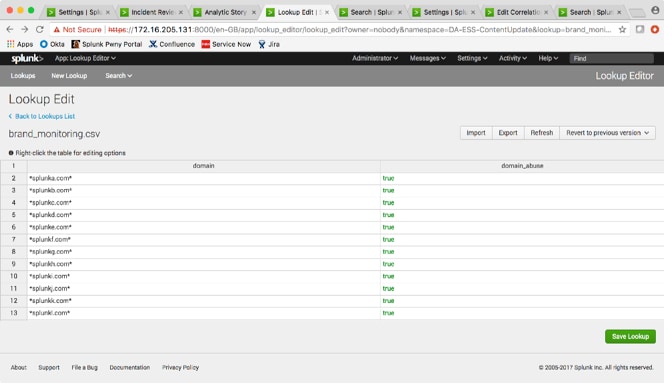Select the domain column header

(204, 166)
